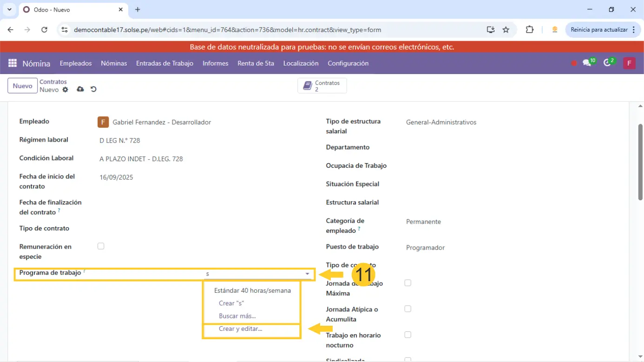Select Estándar 40 horas/semana option

pyautogui.click(x=252, y=290)
